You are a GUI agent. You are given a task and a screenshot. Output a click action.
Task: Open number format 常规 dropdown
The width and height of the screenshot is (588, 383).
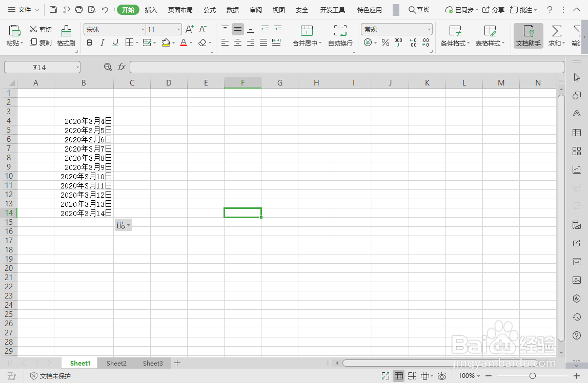click(x=429, y=29)
